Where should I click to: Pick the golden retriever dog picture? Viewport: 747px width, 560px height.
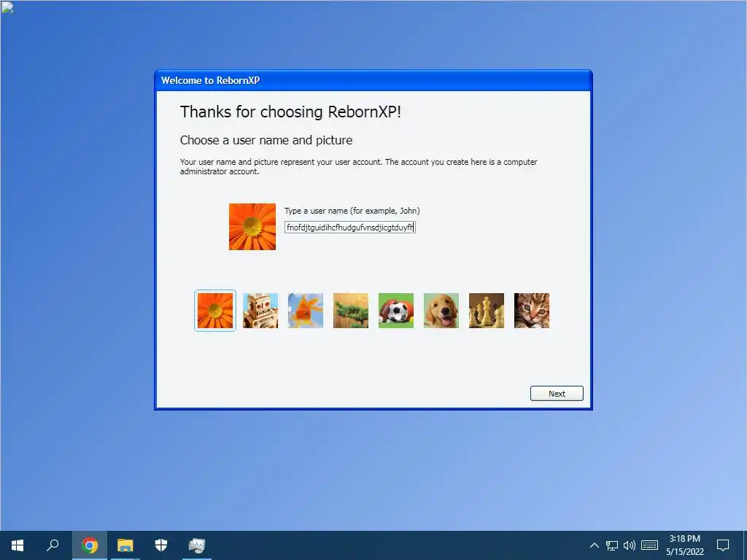point(441,311)
